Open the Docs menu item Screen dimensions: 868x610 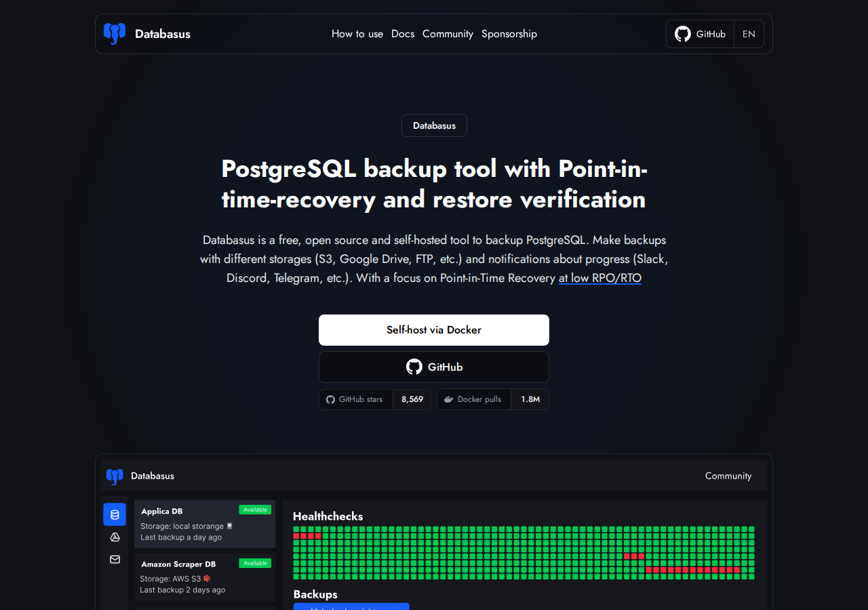click(x=403, y=34)
